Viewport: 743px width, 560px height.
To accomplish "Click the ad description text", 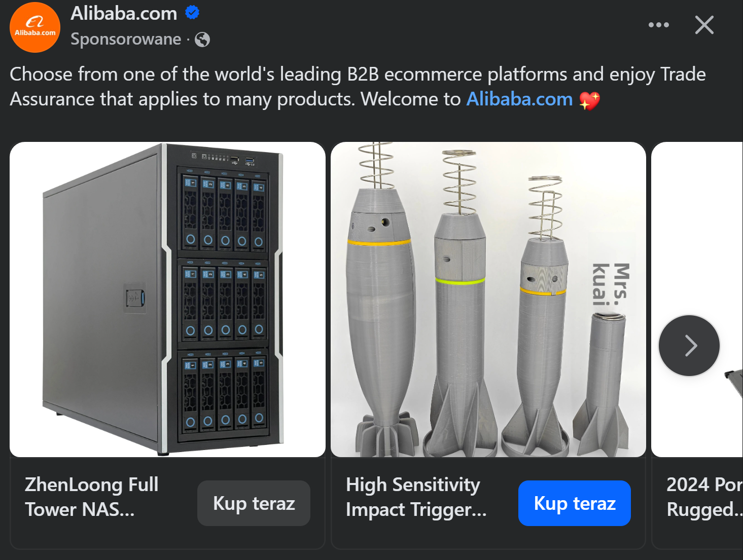I will pyautogui.click(x=358, y=87).
